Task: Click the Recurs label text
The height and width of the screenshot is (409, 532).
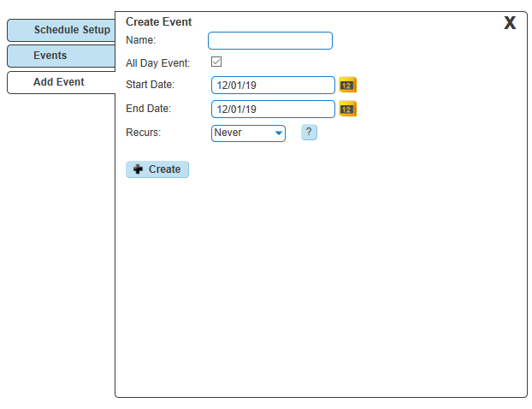Action: pos(143,132)
